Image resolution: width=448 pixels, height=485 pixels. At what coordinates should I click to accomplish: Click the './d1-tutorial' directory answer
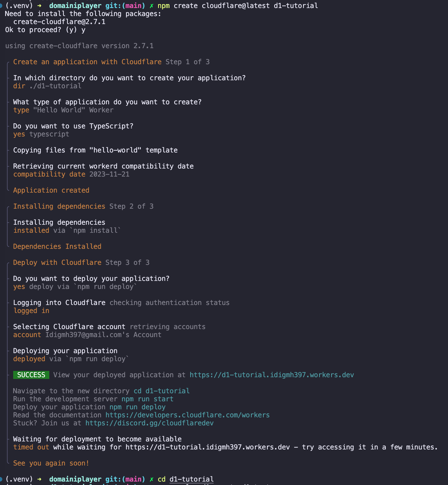55,86
